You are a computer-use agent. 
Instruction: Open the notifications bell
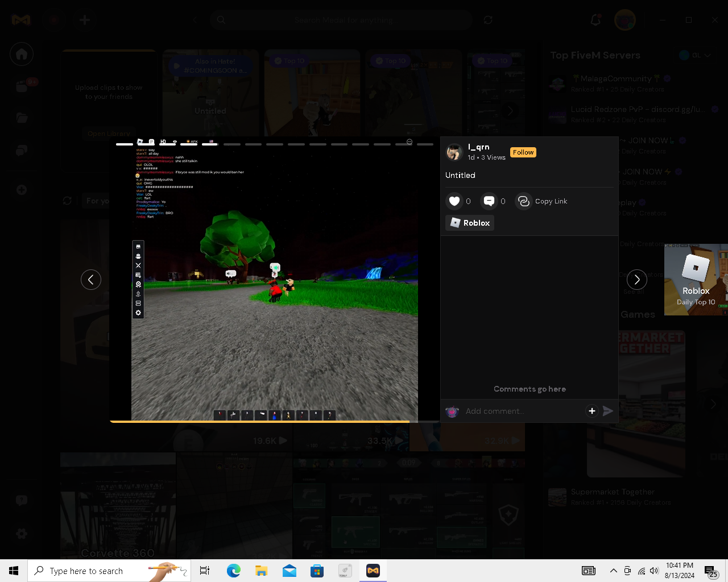(x=595, y=20)
